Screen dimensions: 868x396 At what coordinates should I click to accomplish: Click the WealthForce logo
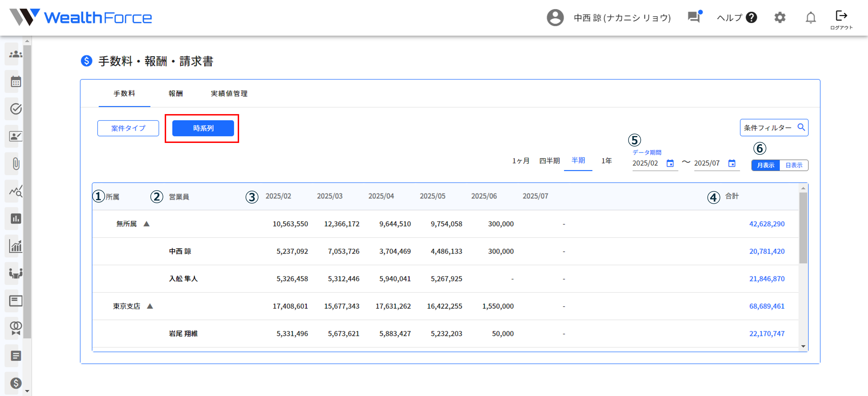pyautogui.click(x=80, y=17)
